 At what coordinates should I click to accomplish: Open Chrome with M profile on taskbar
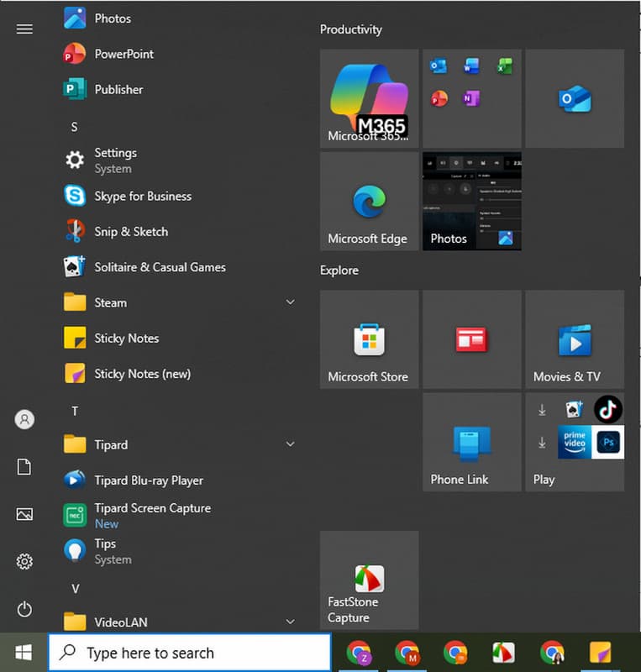[407, 653]
